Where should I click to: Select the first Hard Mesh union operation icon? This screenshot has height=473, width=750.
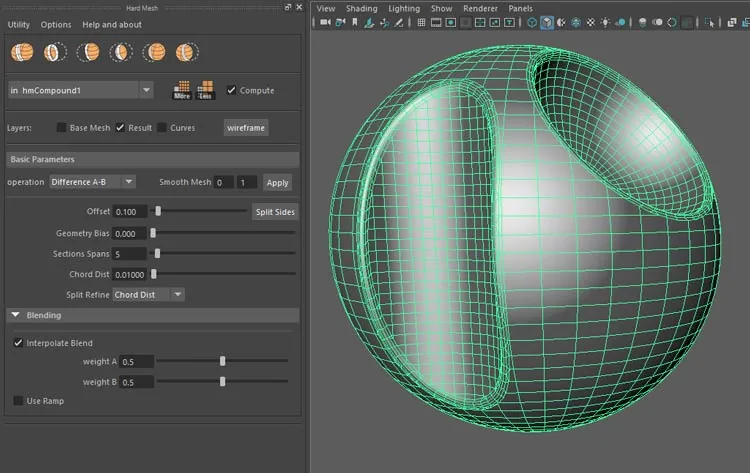pyautogui.click(x=22, y=52)
